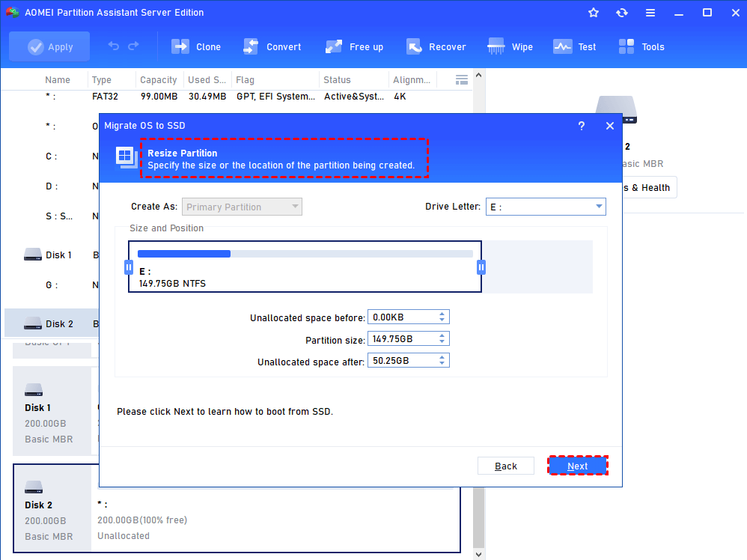Sort by the Alignment column header
Screen dimensions: 747x560
click(x=411, y=80)
